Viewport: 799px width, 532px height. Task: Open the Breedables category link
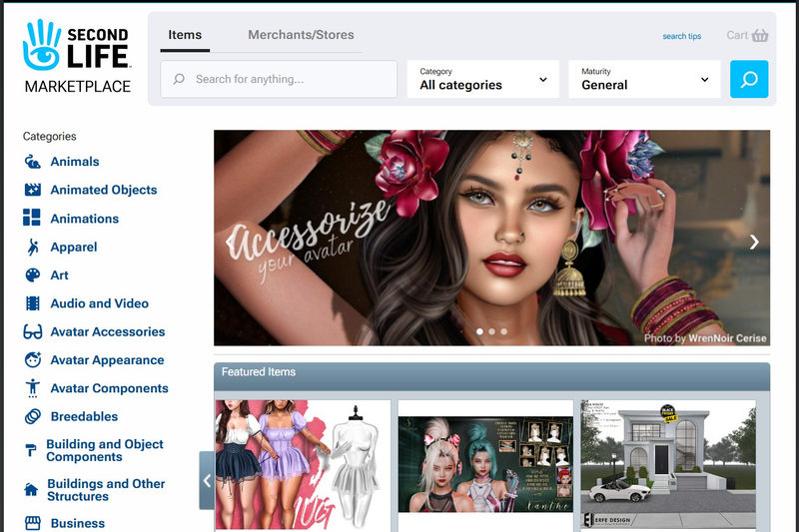click(x=85, y=416)
